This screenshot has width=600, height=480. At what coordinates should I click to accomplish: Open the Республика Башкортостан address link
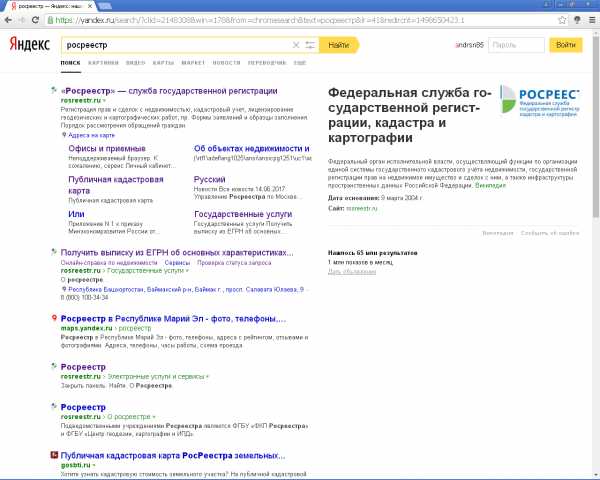(x=186, y=289)
